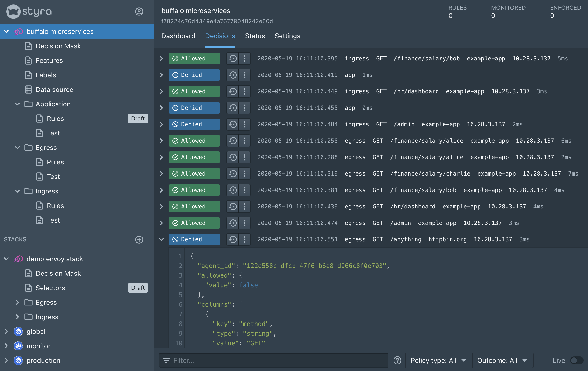
Task: Collapse the expanded httpbin.org decision row
Action: [161, 239]
